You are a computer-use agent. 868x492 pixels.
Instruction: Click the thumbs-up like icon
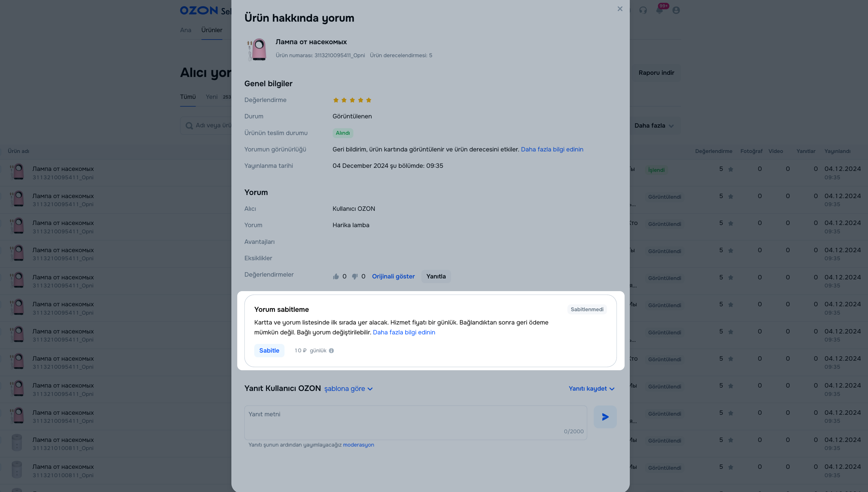336,276
